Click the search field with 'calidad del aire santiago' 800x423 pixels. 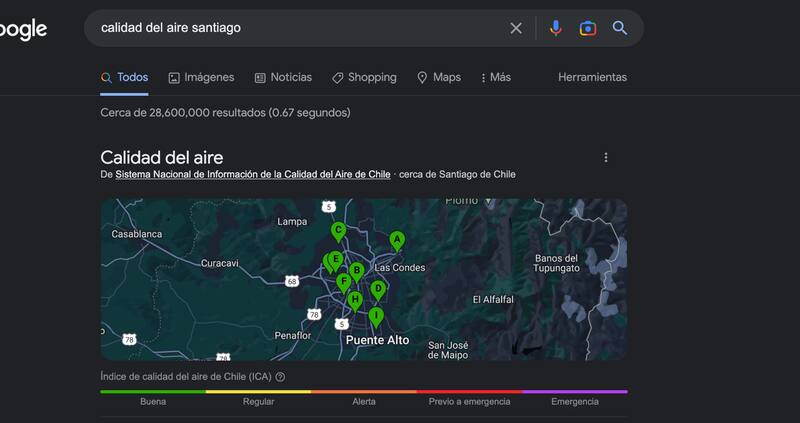point(290,28)
